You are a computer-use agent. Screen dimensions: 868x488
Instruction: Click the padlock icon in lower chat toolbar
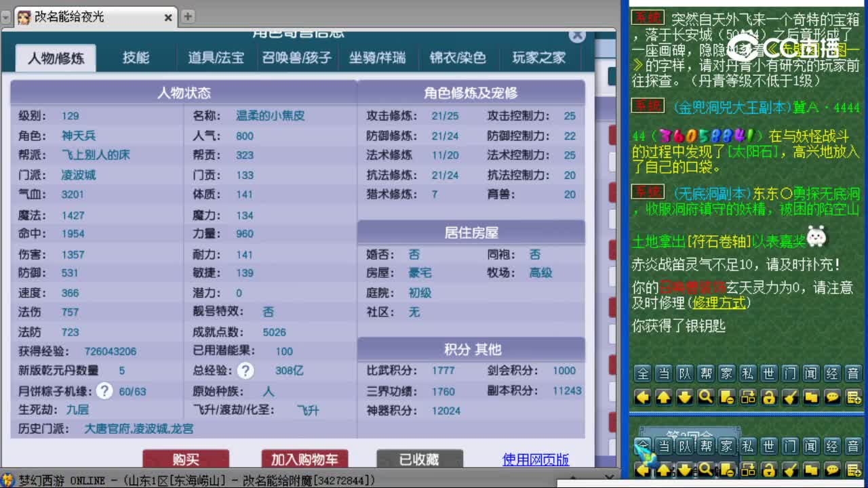[769, 469]
